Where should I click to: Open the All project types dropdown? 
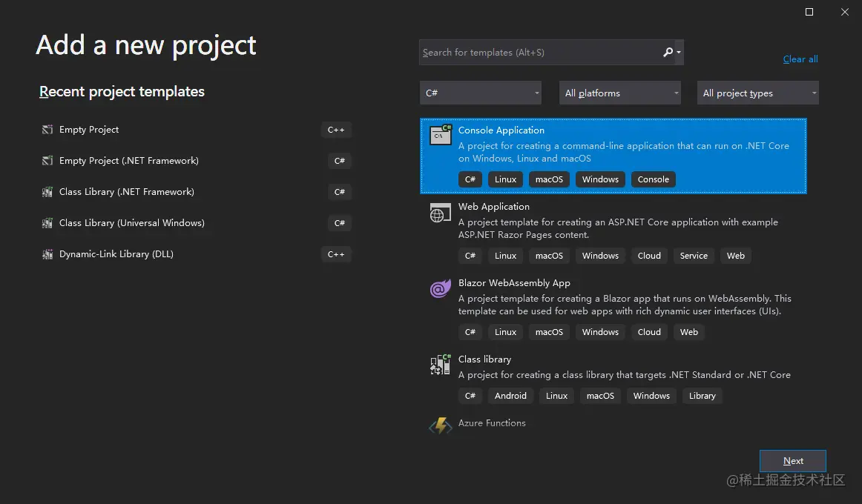tap(757, 93)
